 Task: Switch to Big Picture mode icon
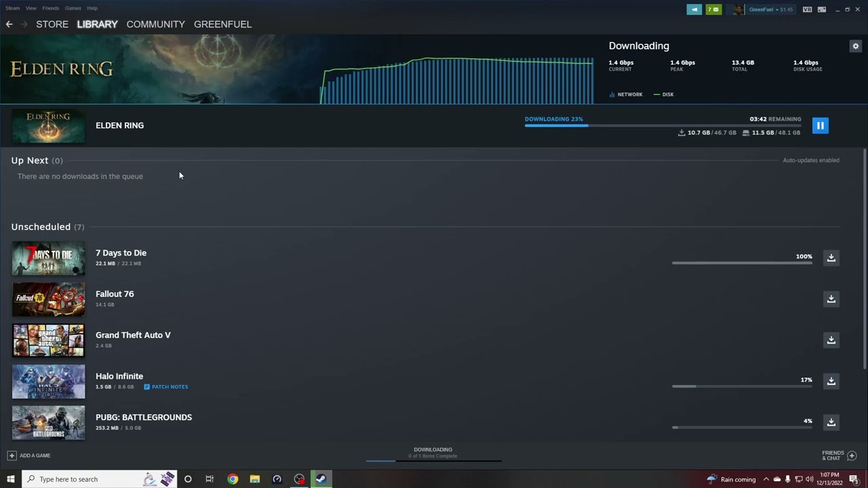[x=822, y=9]
